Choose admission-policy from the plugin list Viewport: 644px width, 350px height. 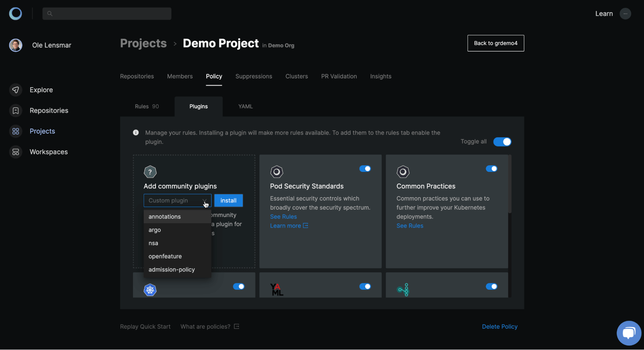click(x=171, y=270)
